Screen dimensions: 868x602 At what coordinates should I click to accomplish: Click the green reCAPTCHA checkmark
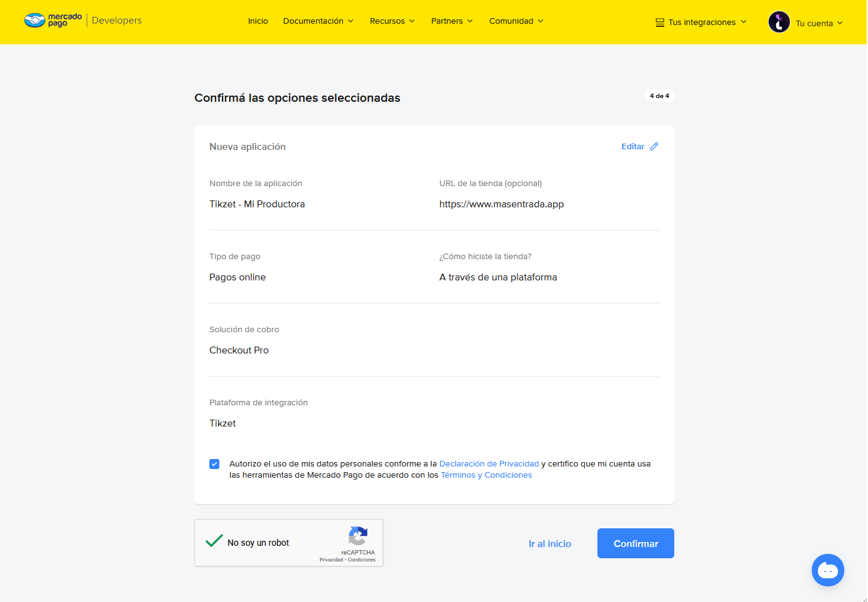(214, 541)
